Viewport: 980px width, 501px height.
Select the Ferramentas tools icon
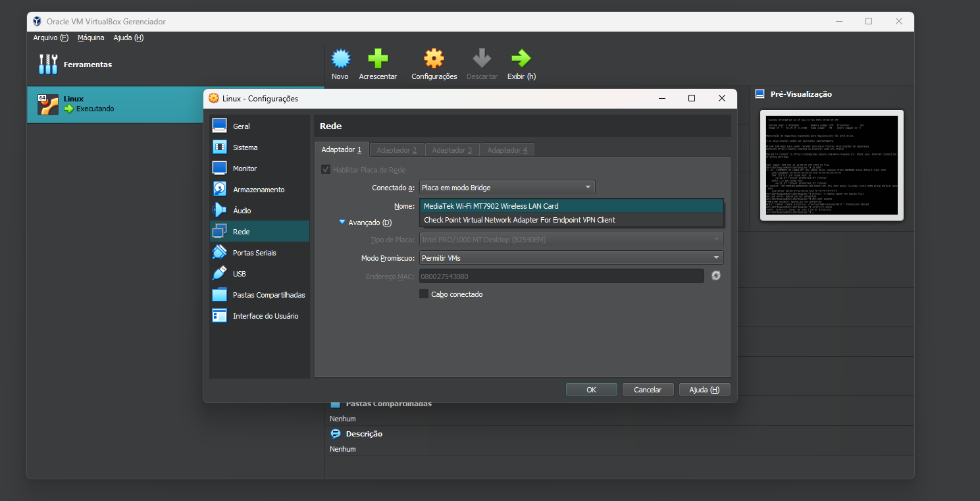[x=48, y=65]
